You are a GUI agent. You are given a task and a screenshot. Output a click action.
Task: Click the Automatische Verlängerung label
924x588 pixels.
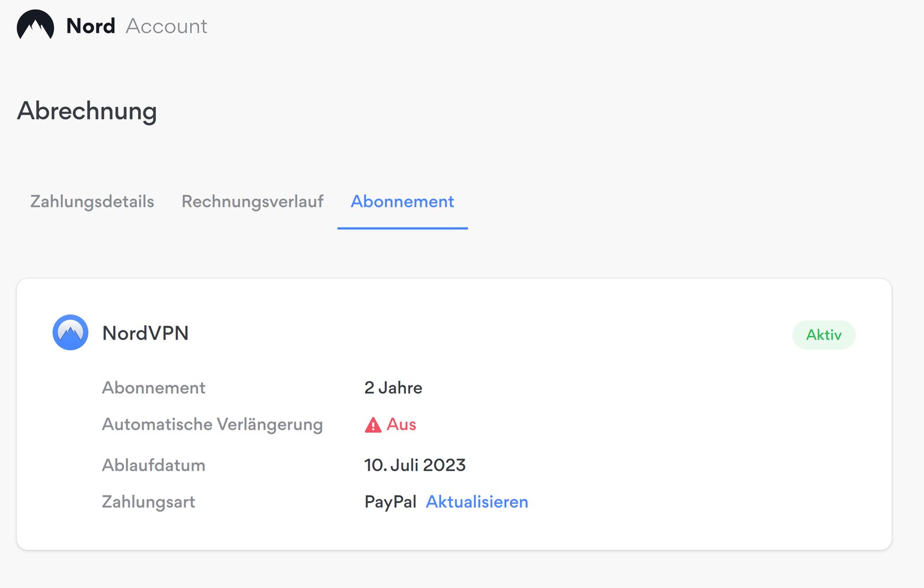coord(213,425)
